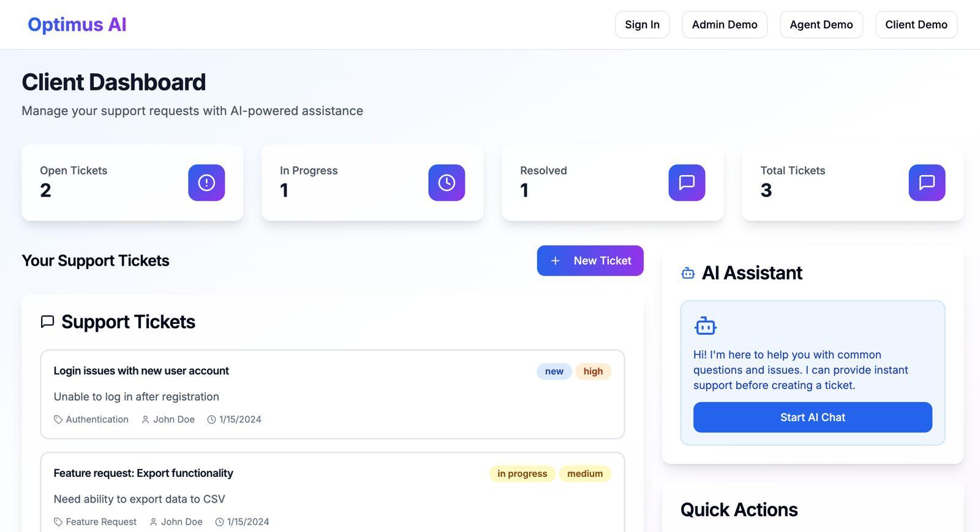The height and width of the screenshot is (532, 980).
Task: Go to Optimus AI home logo
Action: pos(77,24)
